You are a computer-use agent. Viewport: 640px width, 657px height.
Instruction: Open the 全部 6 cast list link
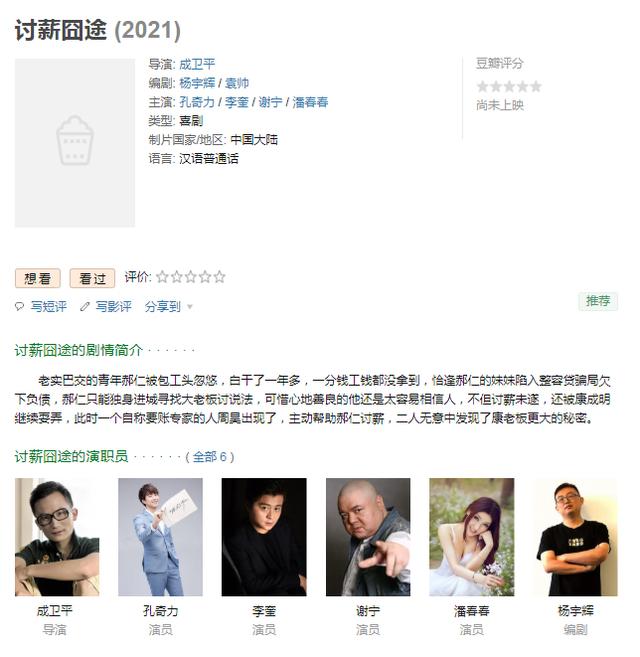click(210, 456)
